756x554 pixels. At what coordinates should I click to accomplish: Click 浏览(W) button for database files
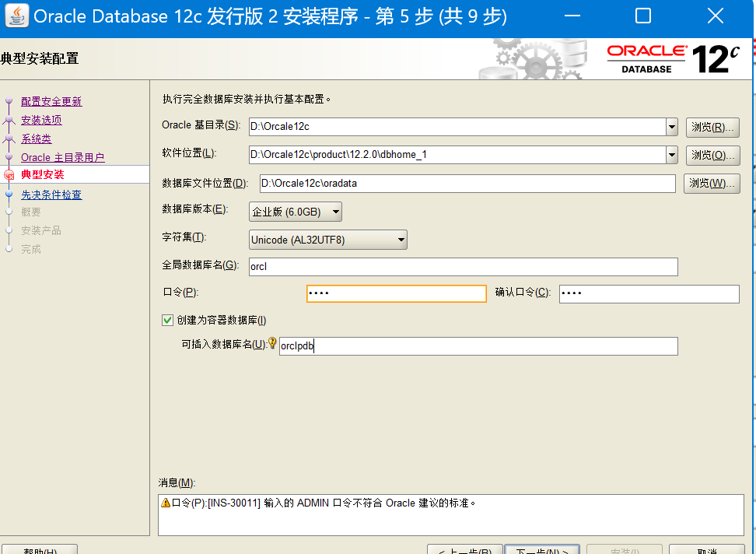tap(712, 183)
